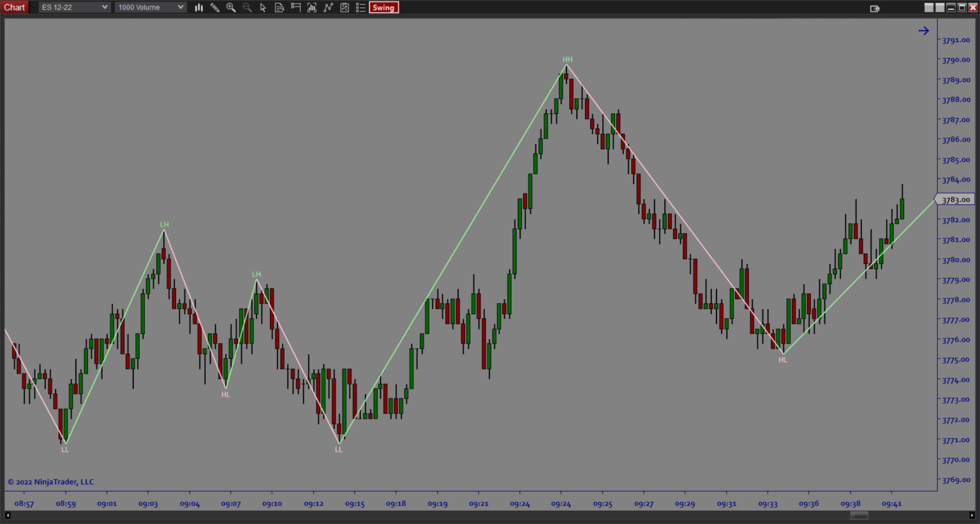Show the Data Box
This screenshot has width=980, height=524.
(x=279, y=8)
